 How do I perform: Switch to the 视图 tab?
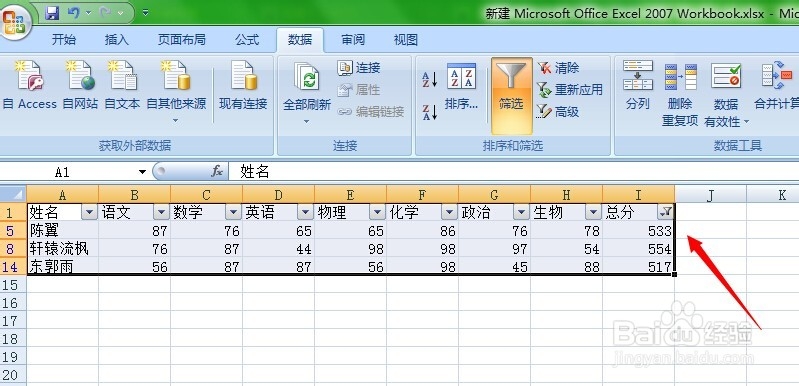click(406, 40)
